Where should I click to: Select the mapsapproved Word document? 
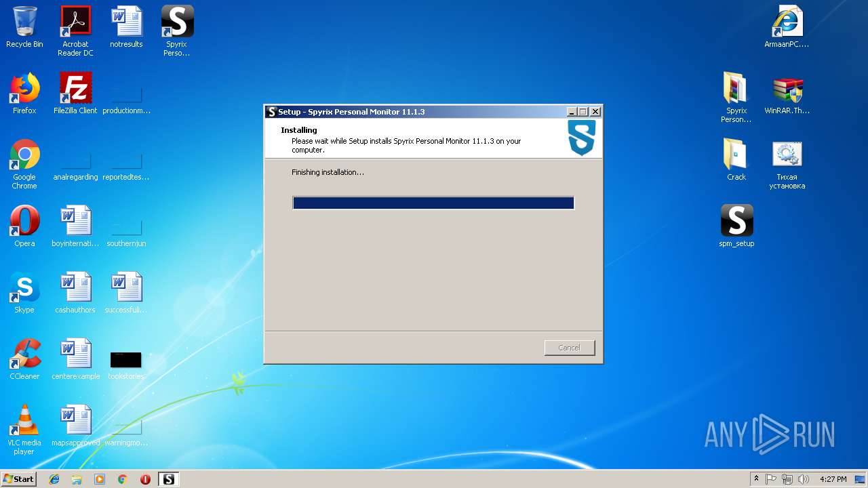point(75,426)
